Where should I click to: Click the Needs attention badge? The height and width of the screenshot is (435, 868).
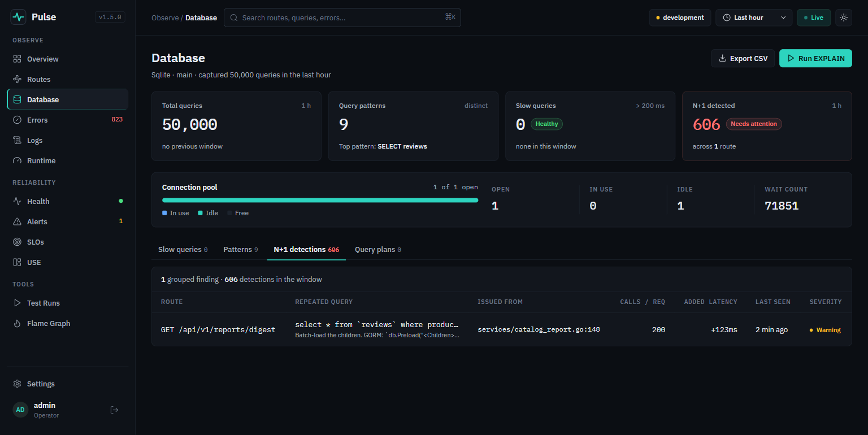(754, 124)
